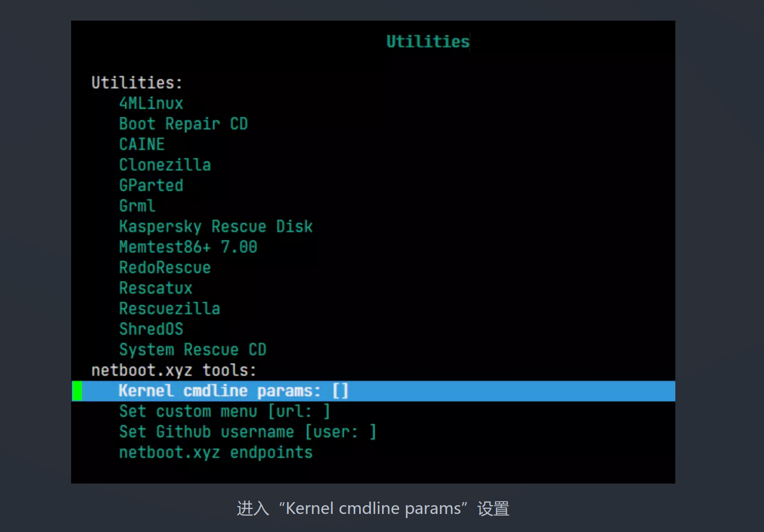Select highlighted Kernel cmdline params row
Image resolution: width=764 pixels, height=532 pixels.
click(373, 391)
